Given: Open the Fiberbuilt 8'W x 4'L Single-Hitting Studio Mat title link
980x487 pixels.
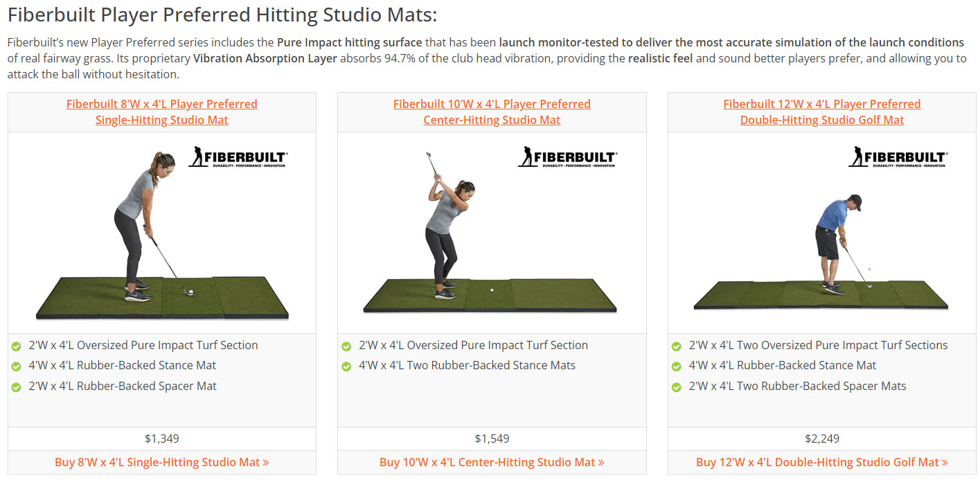Looking at the screenshot, I should (x=162, y=112).
